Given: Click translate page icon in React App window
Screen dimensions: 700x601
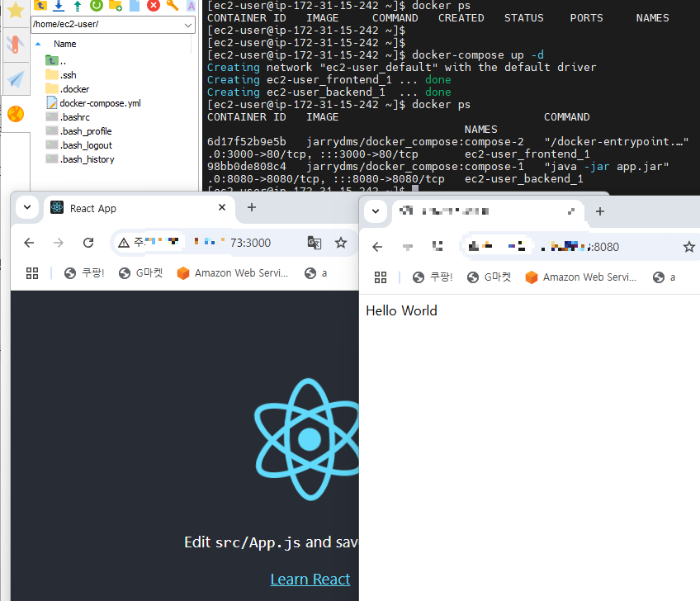Looking at the screenshot, I should pyautogui.click(x=315, y=243).
